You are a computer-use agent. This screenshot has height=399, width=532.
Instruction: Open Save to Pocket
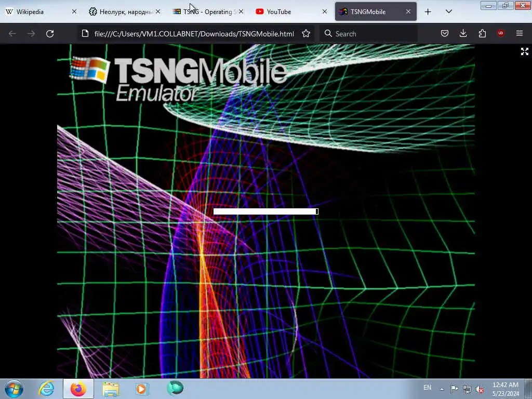(445, 33)
